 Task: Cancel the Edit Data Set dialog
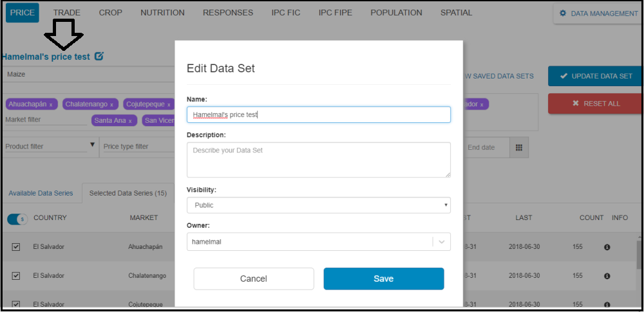(x=253, y=279)
